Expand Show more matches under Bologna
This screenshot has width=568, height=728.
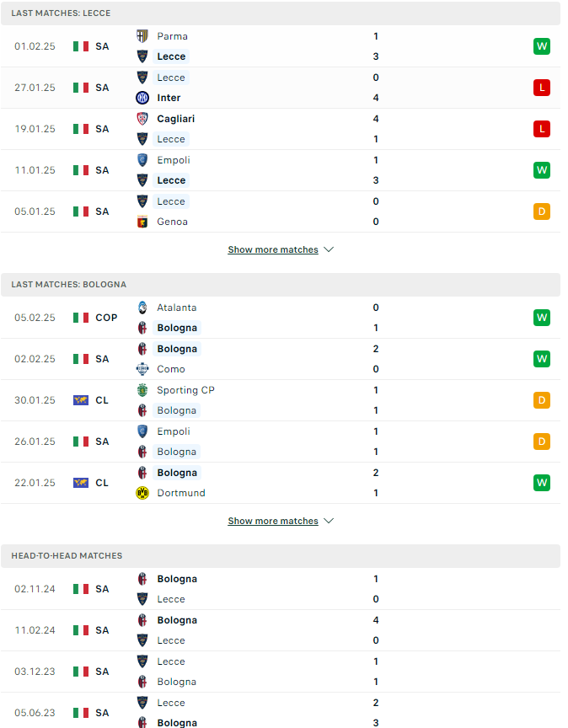click(x=273, y=521)
